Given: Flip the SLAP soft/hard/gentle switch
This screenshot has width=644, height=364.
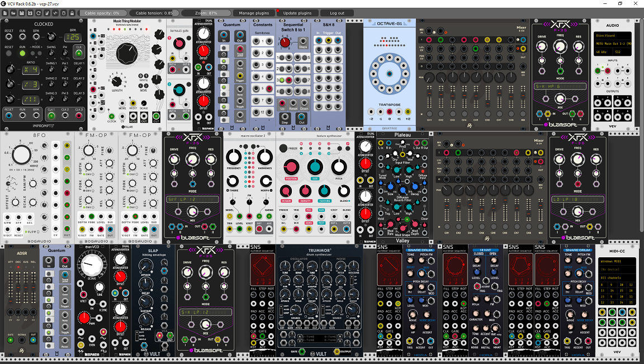Looking at the screenshot, I should tap(136, 335).
